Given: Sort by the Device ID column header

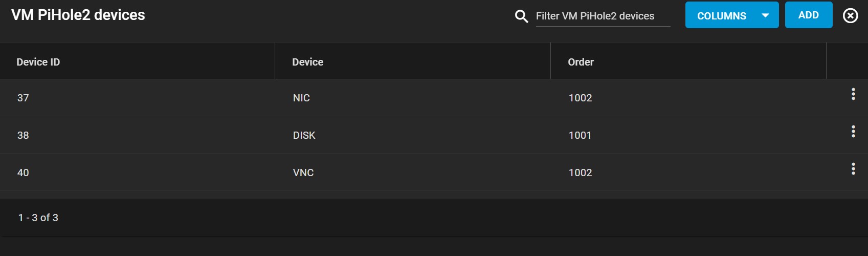Looking at the screenshot, I should [38, 62].
